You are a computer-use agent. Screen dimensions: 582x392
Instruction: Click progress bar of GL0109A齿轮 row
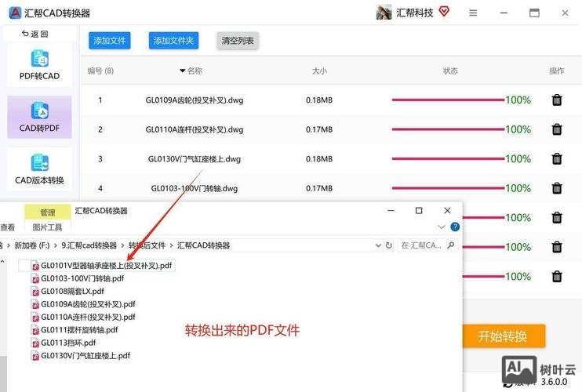click(x=449, y=100)
